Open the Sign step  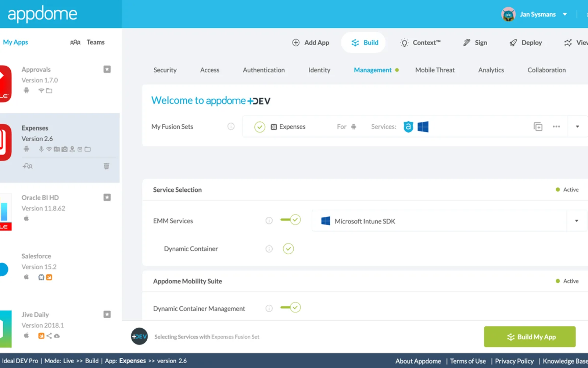(475, 43)
